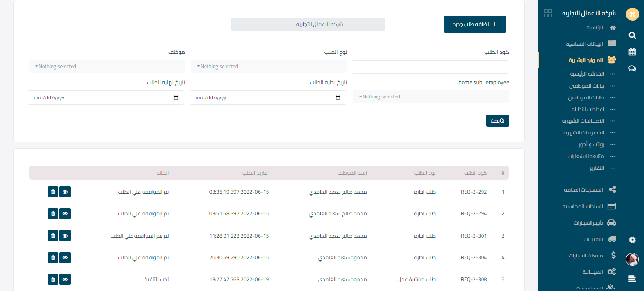
Task: Open طلبات الموظفين in the sidebar
Action: [586, 97]
